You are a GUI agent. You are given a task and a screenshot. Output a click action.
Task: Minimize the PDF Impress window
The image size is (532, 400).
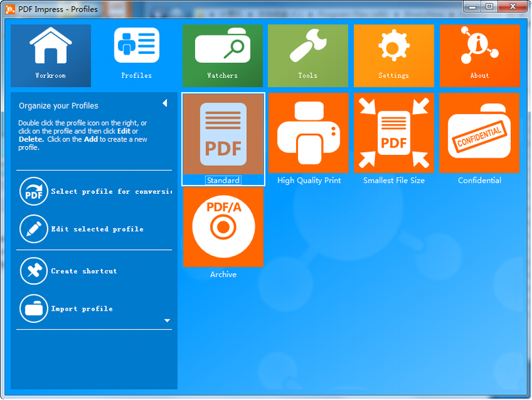[x=473, y=7]
